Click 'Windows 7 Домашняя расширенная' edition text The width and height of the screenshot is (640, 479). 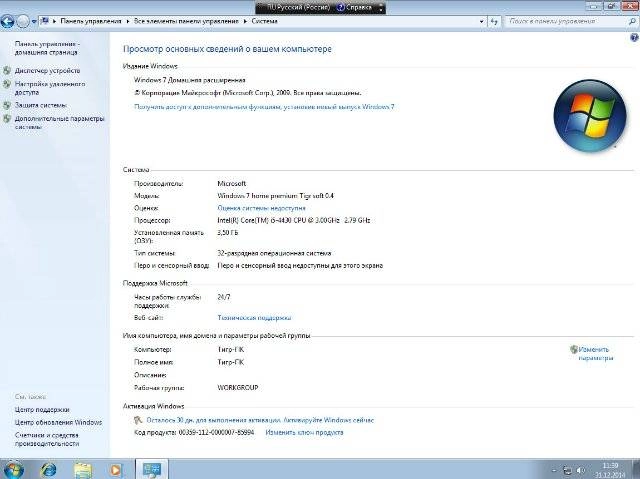tap(189, 80)
